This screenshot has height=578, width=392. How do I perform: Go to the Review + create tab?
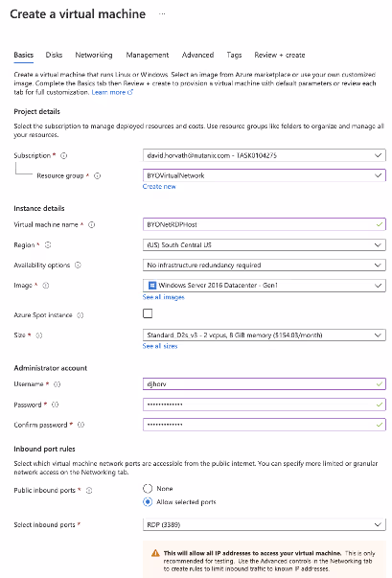[x=280, y=55]
